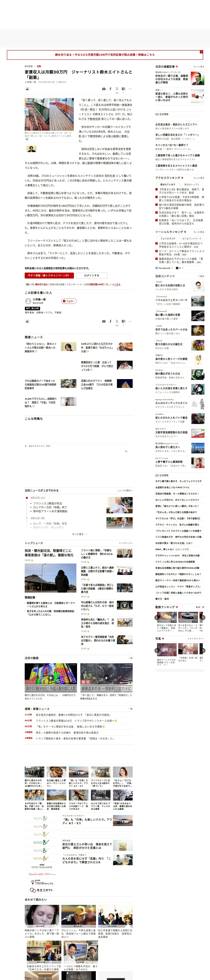Open トランプ関税巡り breaking news headline

75,738
